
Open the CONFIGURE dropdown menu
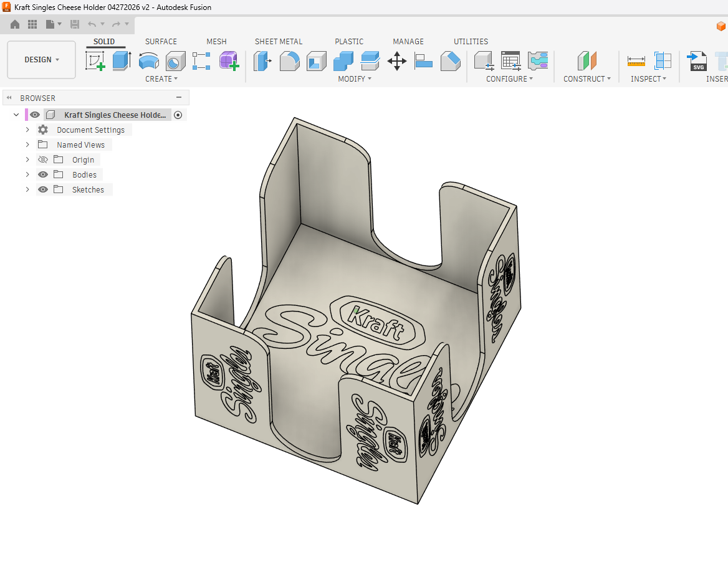(x=509, y=79)
